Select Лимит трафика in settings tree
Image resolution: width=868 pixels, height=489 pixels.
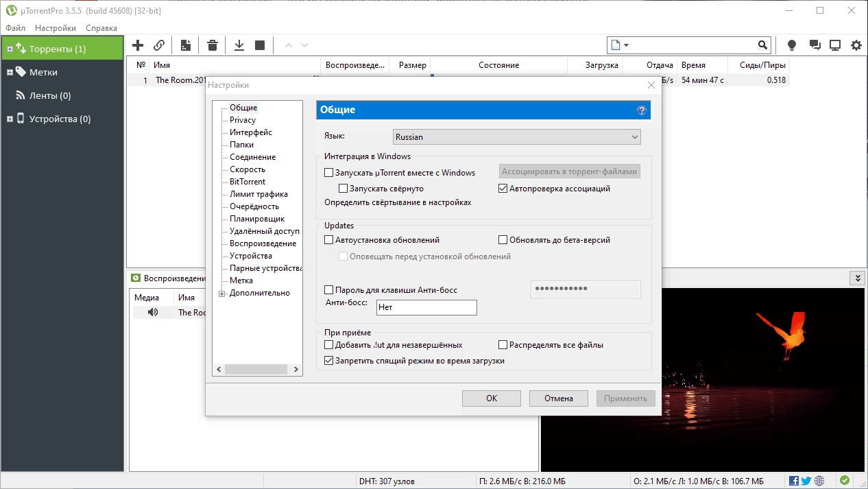tap(258, 194)
